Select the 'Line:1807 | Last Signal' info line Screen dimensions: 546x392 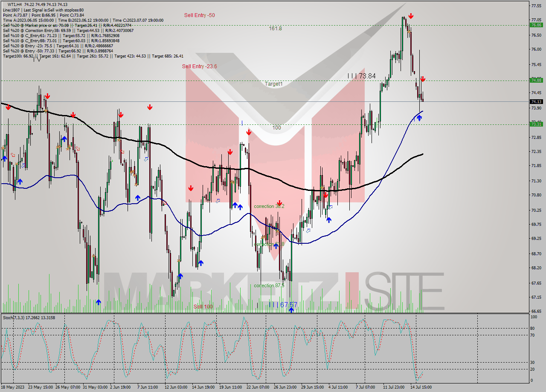pyautogui.click(x=43, y=10)
